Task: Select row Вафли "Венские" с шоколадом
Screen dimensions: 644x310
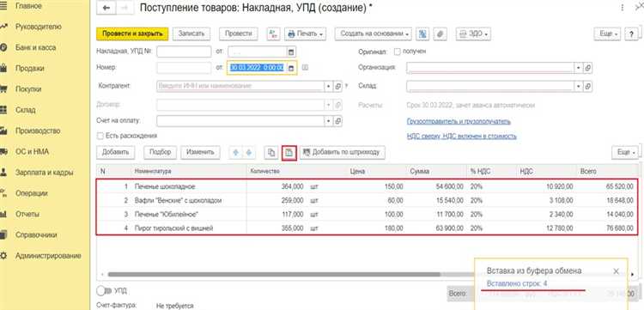Action: [x=368, y=200]
